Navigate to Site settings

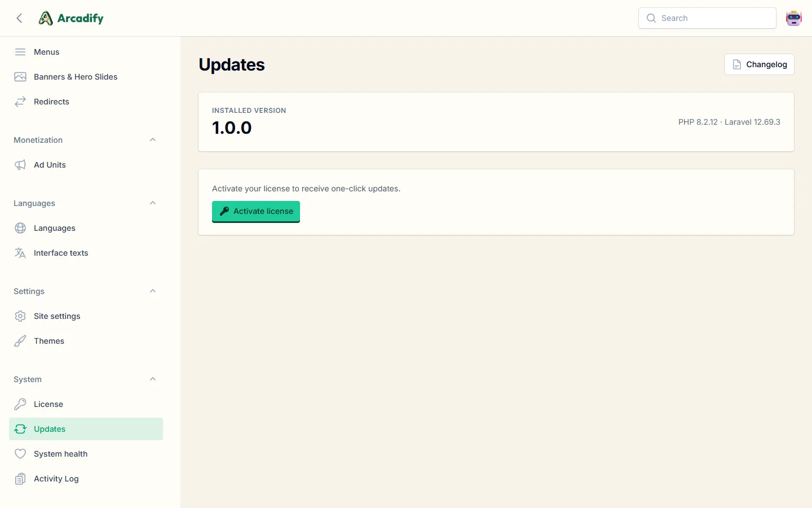86,316
